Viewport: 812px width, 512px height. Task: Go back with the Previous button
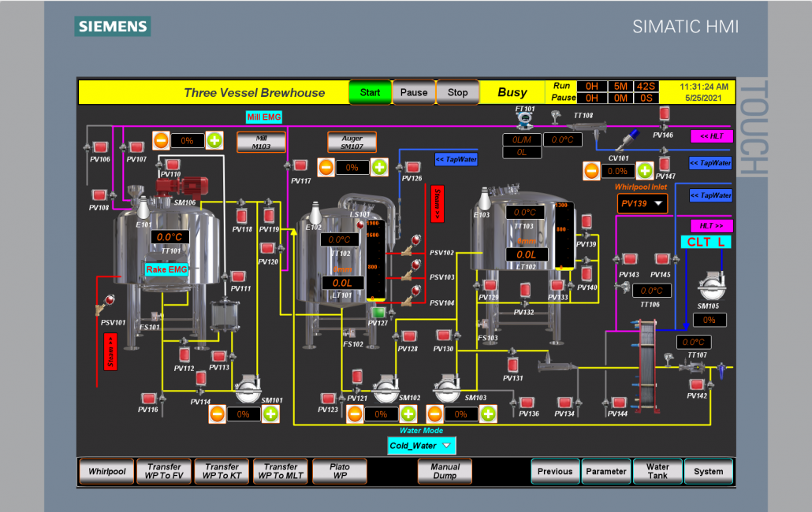pos(555,471)
